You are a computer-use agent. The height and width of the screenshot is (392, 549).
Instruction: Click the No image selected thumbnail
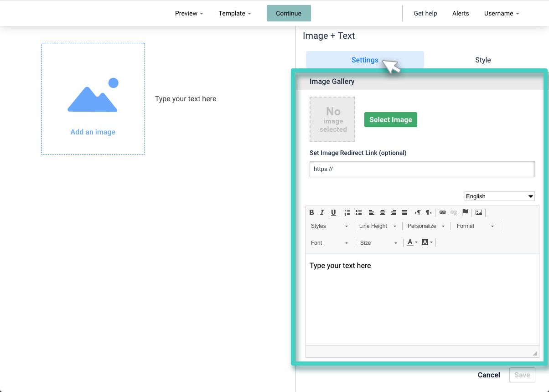click(x=332, y=119)
